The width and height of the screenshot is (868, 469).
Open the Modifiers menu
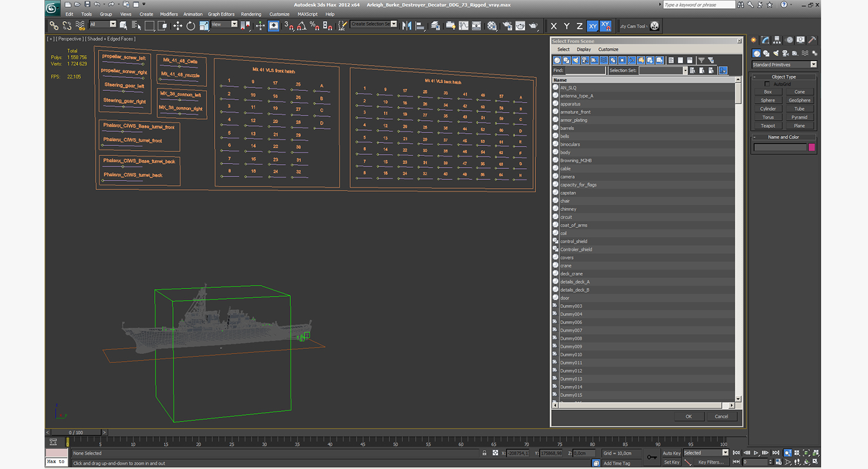click(169, 14)
